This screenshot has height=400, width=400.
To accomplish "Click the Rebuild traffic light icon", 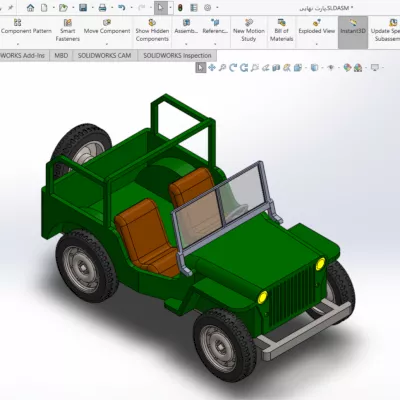I will tap(180, 8).
